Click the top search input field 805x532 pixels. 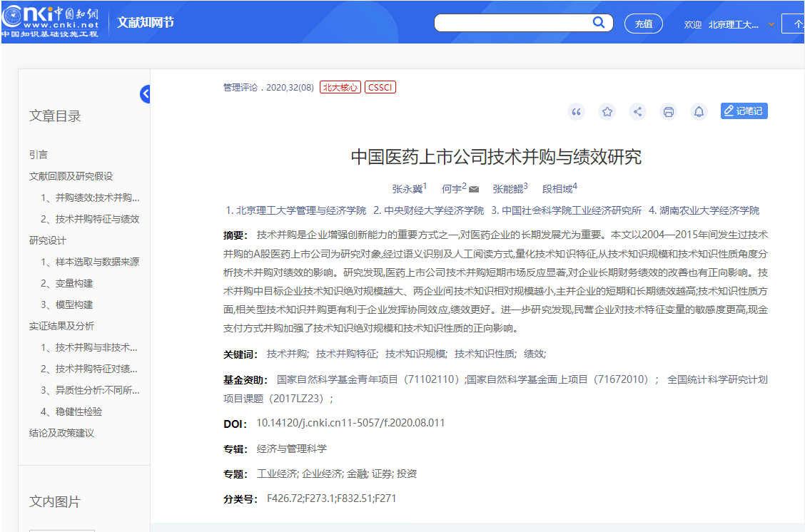[x=514, y=22]
